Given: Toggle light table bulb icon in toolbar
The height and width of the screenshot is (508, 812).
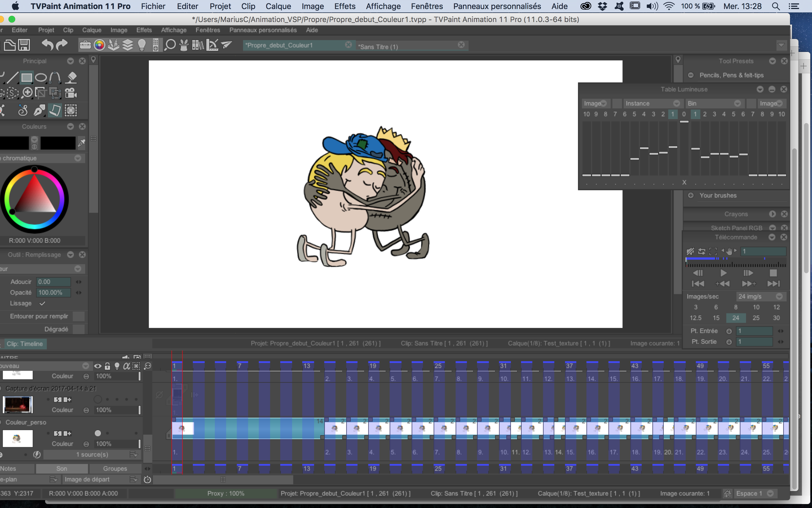Looking at the screenshot, I should tap(142, 45).
